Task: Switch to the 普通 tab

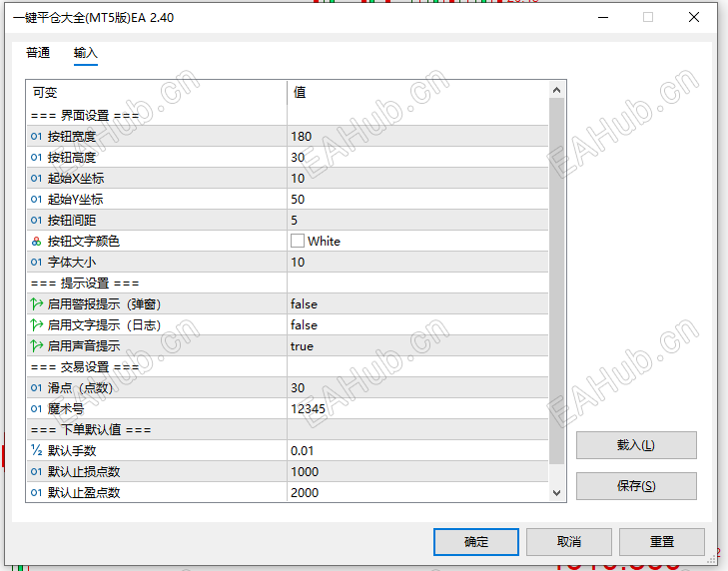Action: (38, 53)
